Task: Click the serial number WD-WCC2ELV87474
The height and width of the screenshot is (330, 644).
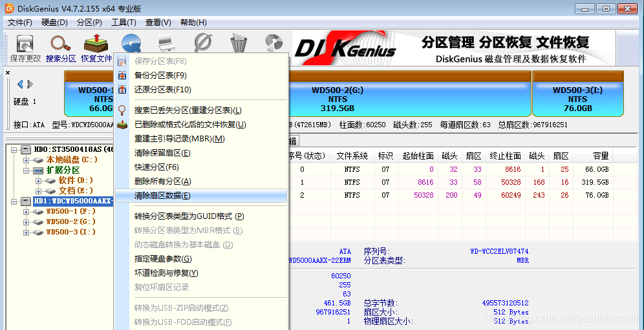Action: coord(499,251)
